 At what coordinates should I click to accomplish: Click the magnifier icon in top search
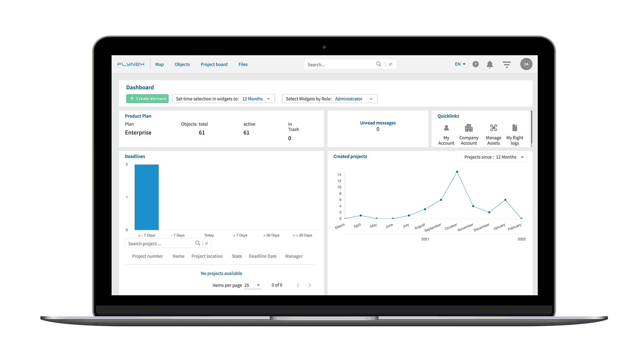point(378,64)
